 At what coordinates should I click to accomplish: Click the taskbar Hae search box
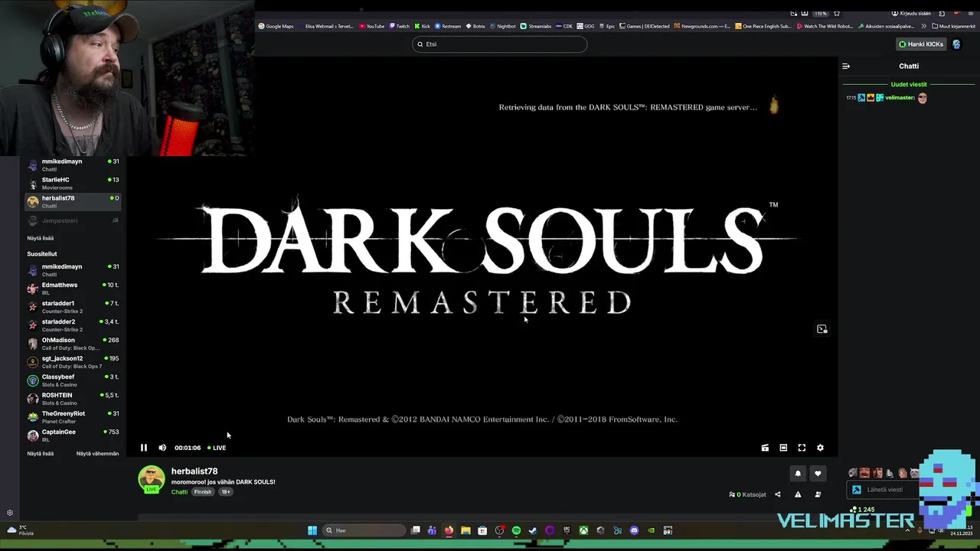tap(364, 530)
